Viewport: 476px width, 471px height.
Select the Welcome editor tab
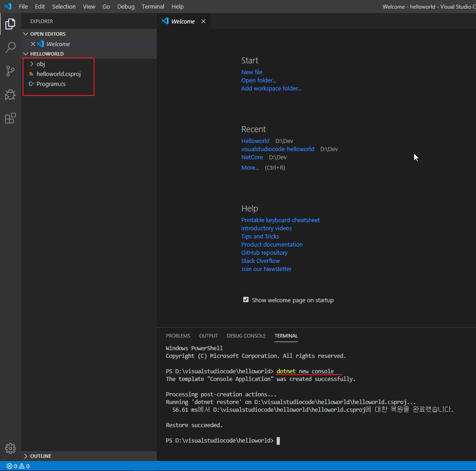(183, 21)
